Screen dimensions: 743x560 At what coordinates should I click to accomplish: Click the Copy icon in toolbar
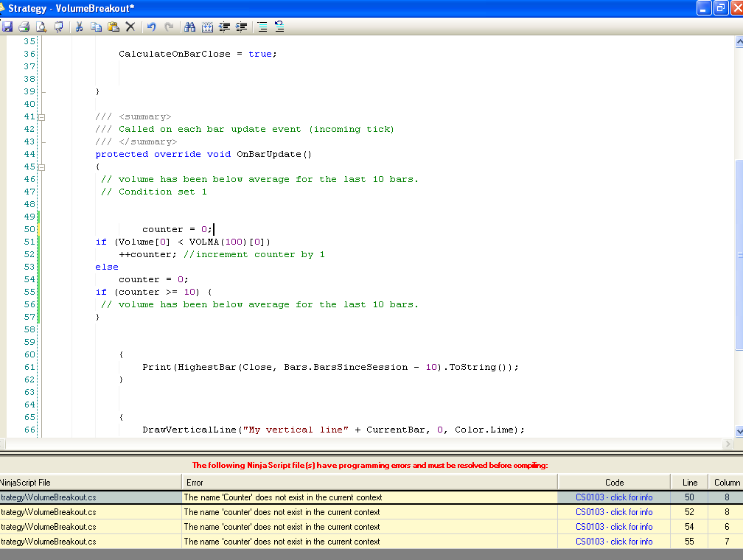point(96,27)
